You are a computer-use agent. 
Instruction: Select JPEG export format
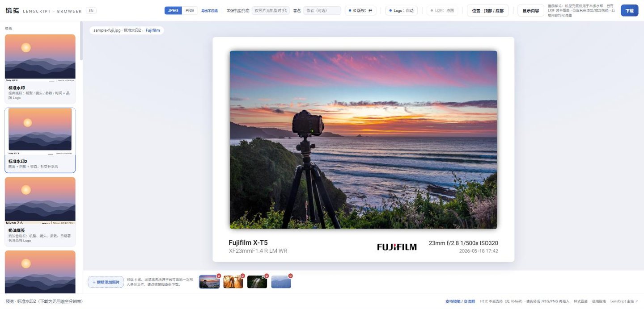[x=173, y=11]
